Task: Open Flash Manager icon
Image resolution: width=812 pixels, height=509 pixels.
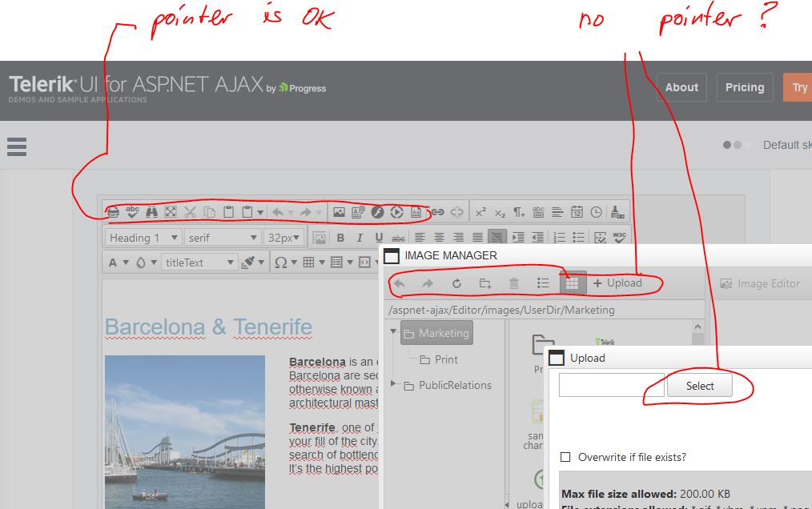Action: pos(377,212)
